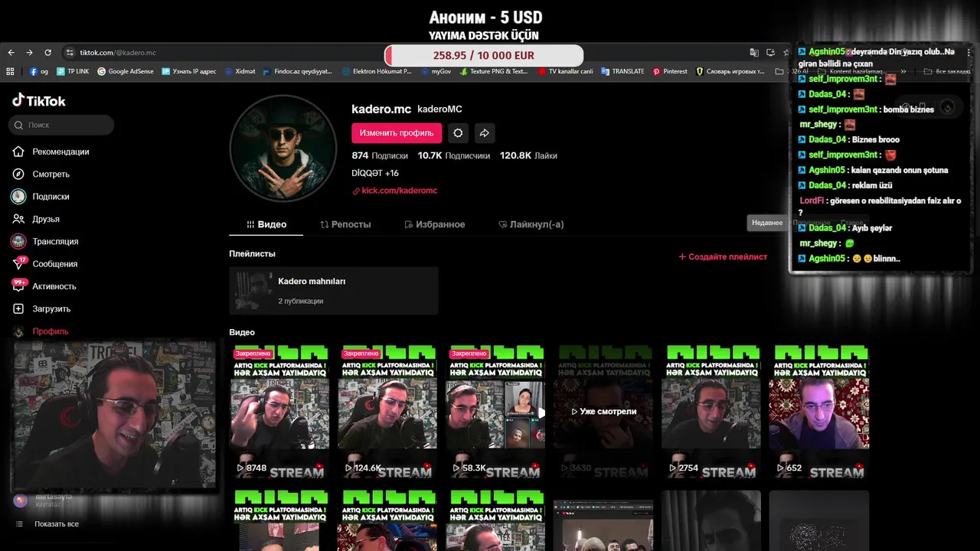This screenshot has width=980, height=551.
Task: Click the share profile arrow icon
Action: [485, 132]
